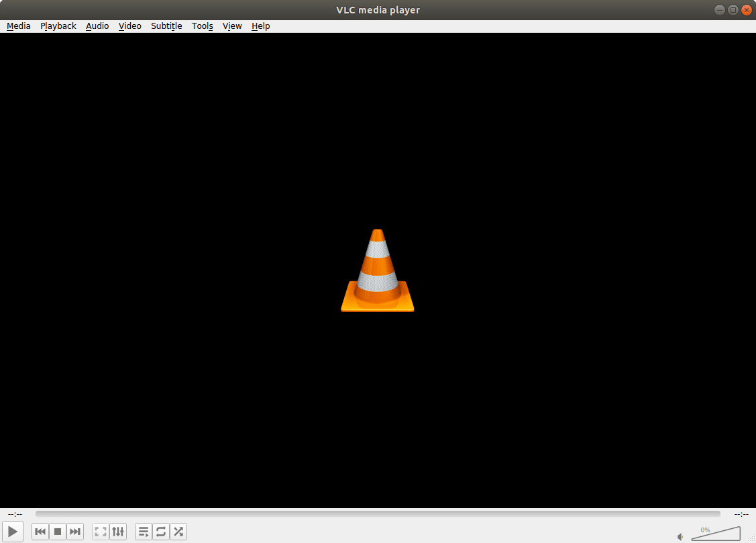756x543 pixels.
Task: Open the Playback menu
Action: [x=58, y=26]
